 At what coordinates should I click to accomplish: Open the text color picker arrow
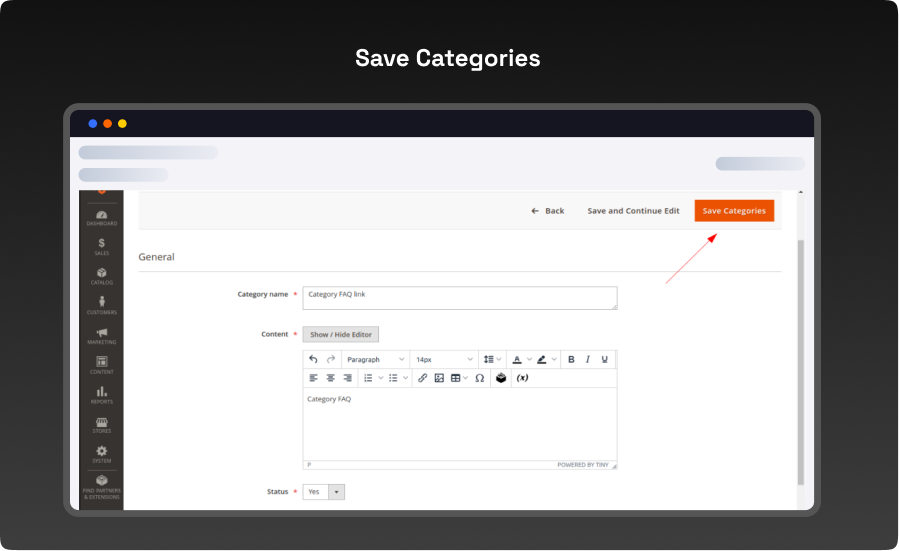click(x=528, y=359)
